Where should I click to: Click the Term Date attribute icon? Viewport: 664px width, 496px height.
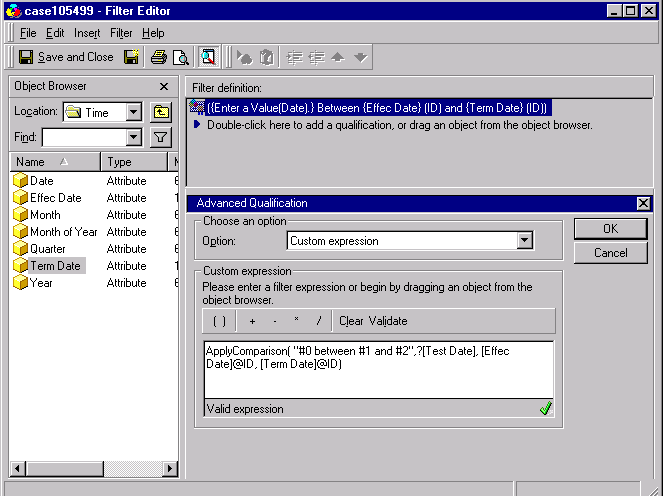click(20, 266)
